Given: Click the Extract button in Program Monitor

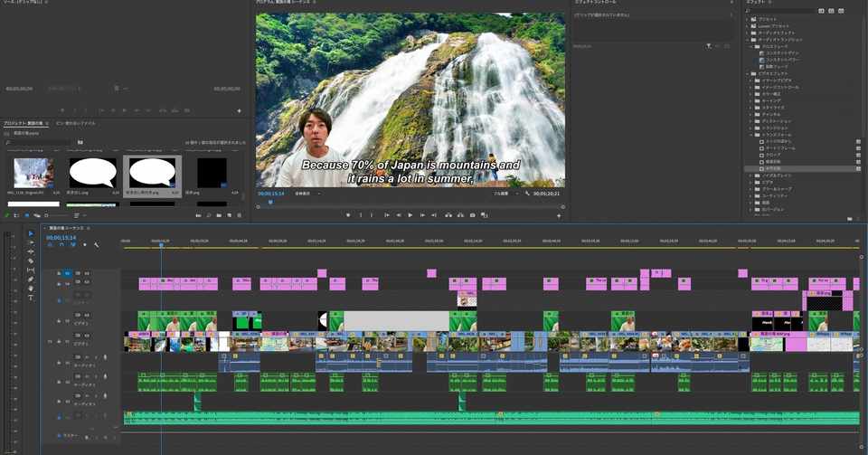Looking at the screenshot, I should pos(460,214).
